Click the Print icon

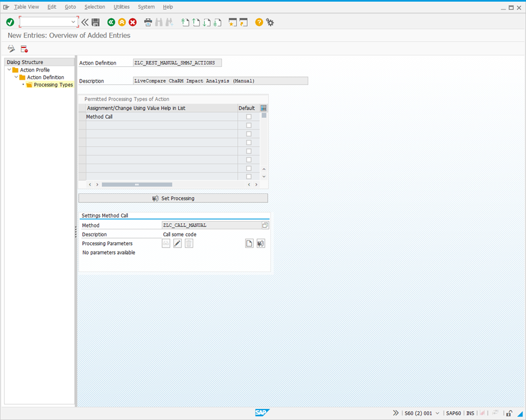click(147, 22)
